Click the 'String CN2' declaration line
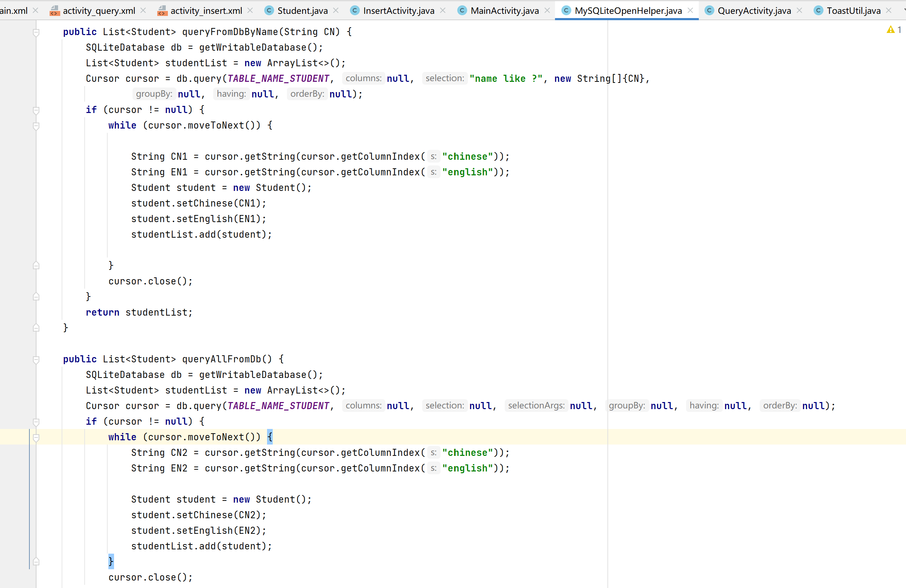The width and height of the screenshot is (906, 588). point(320,452)
